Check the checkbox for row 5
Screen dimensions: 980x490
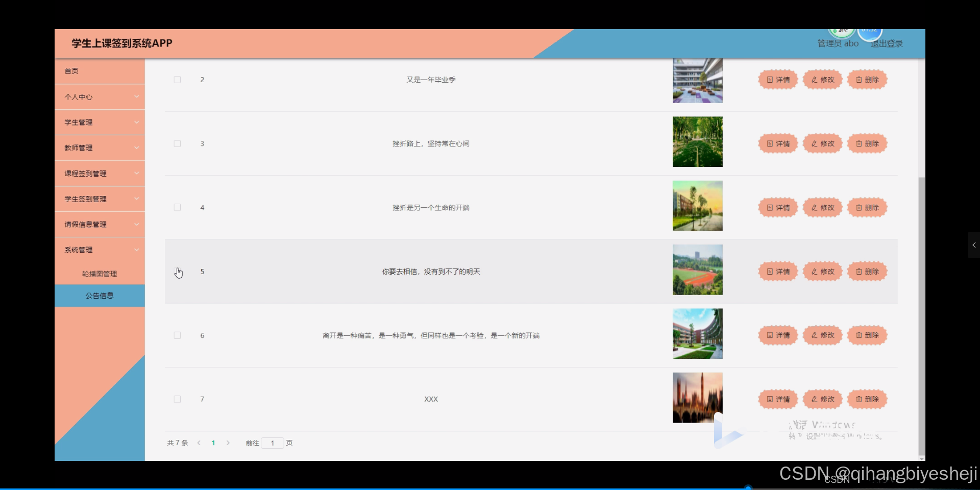click(x=177, y=271)
